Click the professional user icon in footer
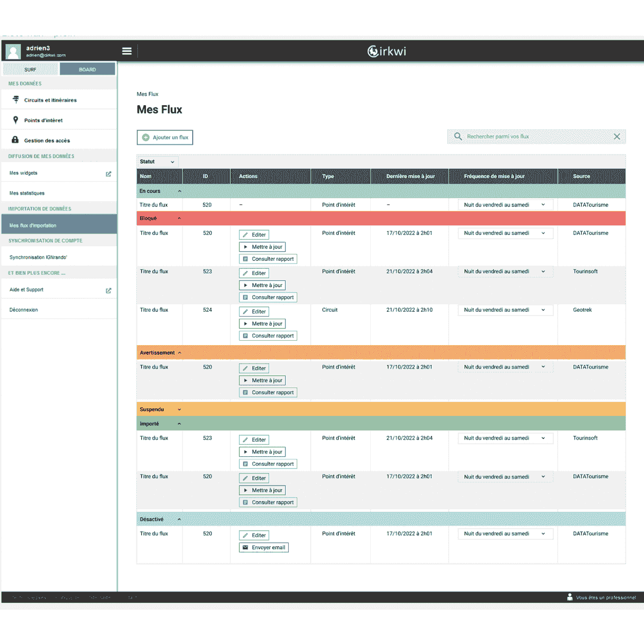The image size is (644, 644). coord(569,597)
